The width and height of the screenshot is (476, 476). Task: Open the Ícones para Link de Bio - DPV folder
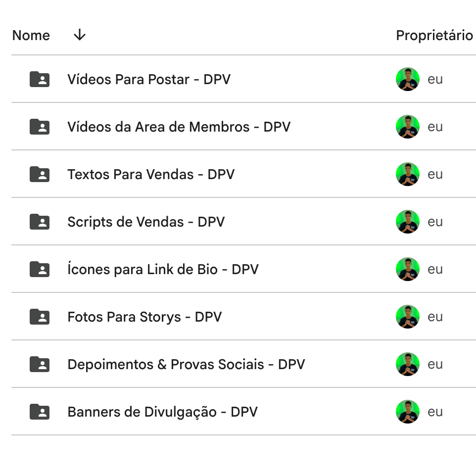point(162,269)
